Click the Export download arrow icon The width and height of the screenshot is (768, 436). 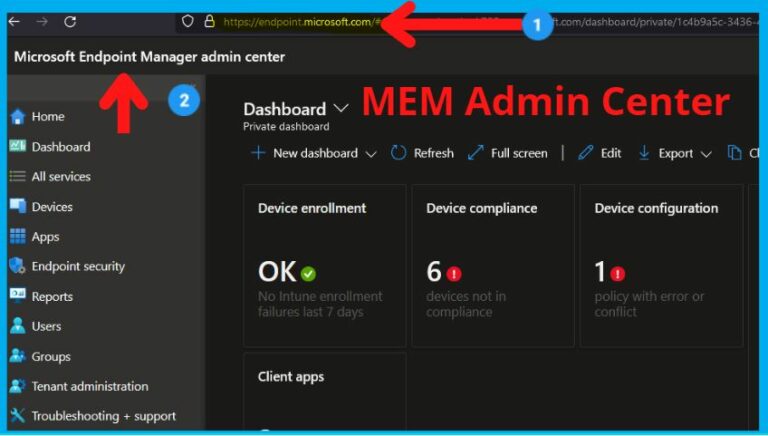[644, 153]
